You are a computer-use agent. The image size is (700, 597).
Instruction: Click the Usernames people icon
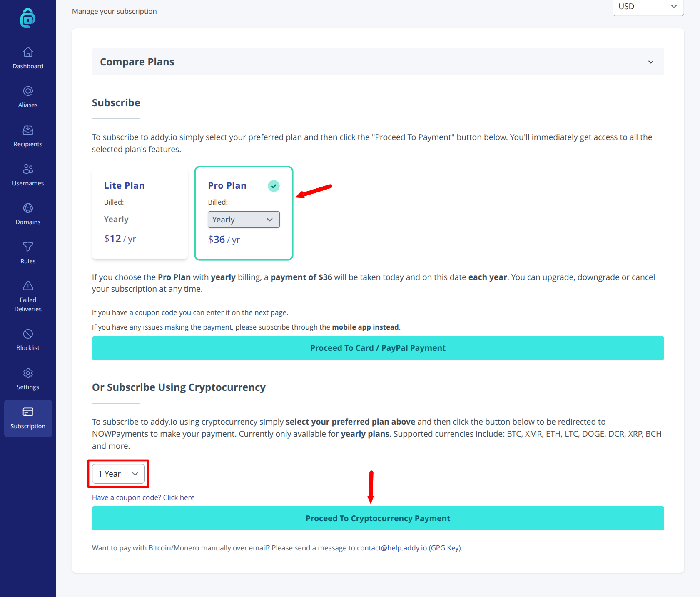pos(28,169)
